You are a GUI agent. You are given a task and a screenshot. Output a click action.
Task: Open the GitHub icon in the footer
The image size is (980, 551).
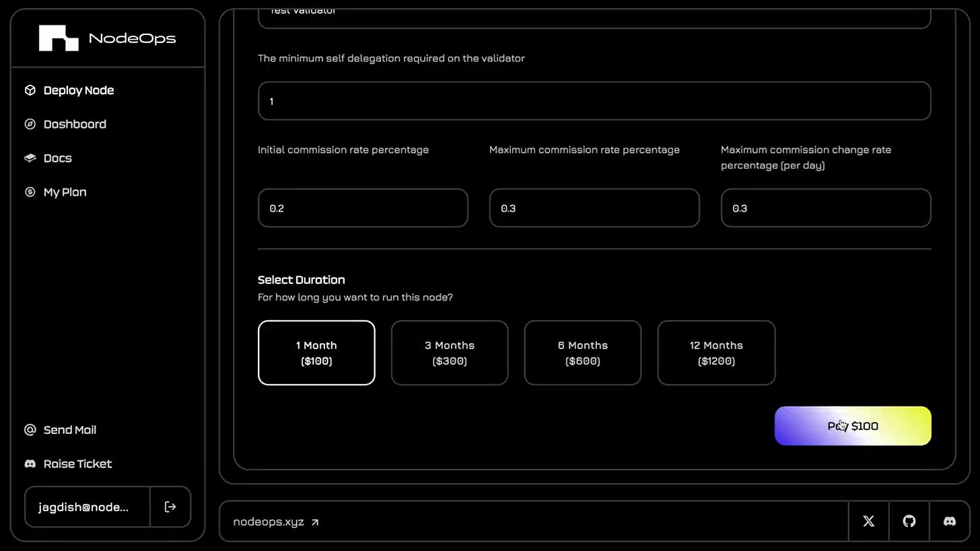909,521
